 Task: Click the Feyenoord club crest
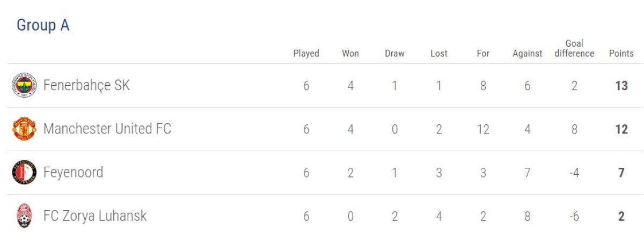pos(24,173)
